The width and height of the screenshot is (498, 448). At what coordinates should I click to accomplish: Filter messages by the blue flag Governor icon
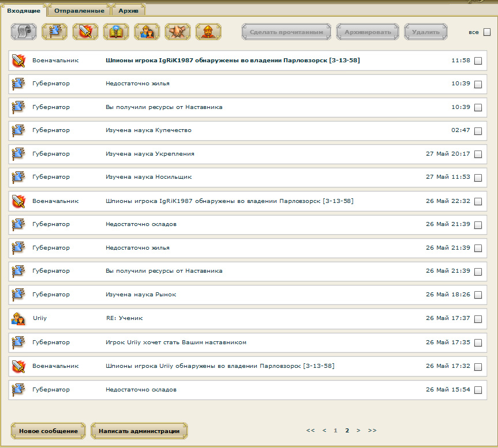(x=55, y=32)
